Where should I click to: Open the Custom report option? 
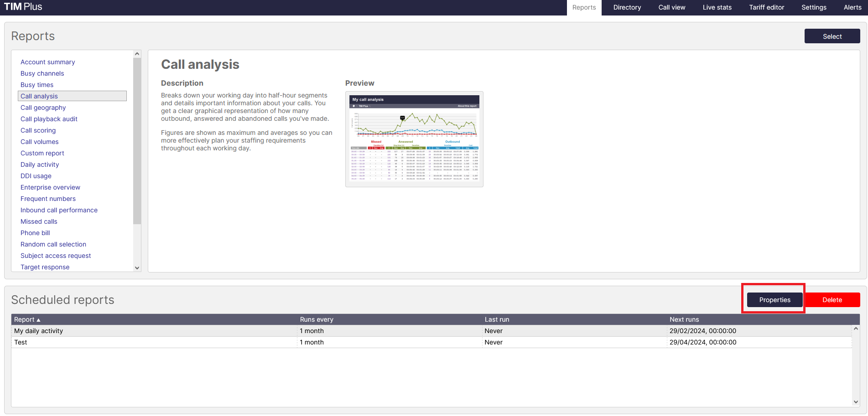[x=42, y=153]
